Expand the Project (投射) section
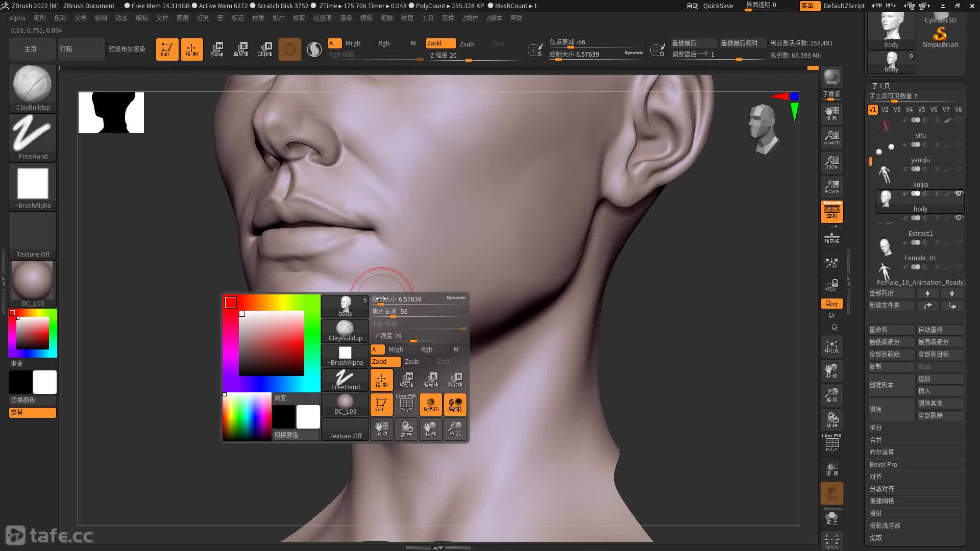980x551 pixels. coord(915,513)
